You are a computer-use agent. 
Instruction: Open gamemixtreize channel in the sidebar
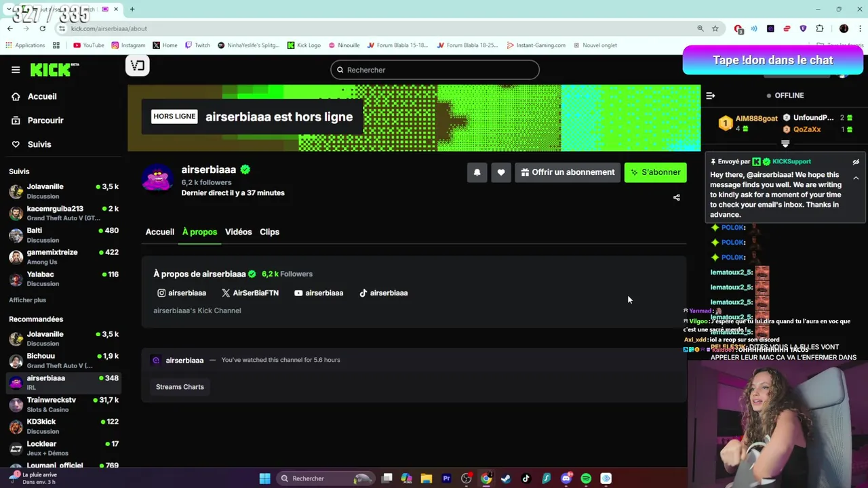(63, 257)
